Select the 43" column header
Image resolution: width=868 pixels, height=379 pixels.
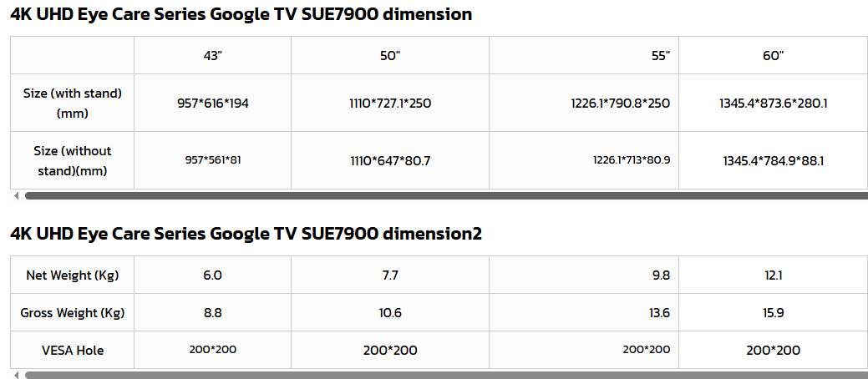(212, 56)
